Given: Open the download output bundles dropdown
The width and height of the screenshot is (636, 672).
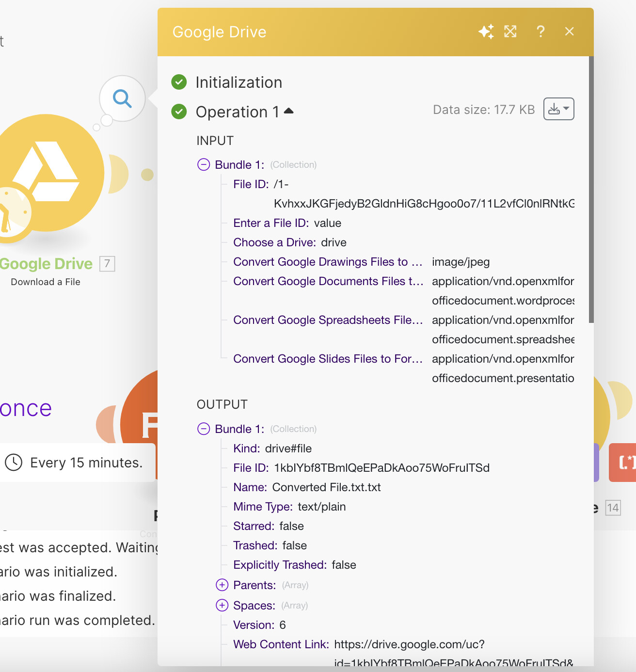Looking at the screenshot, I should [559, 109].
